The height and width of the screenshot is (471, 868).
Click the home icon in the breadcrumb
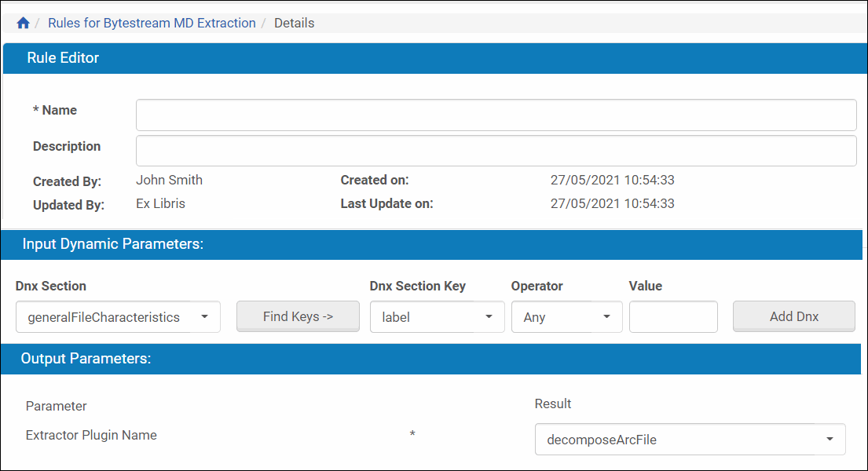23,24
